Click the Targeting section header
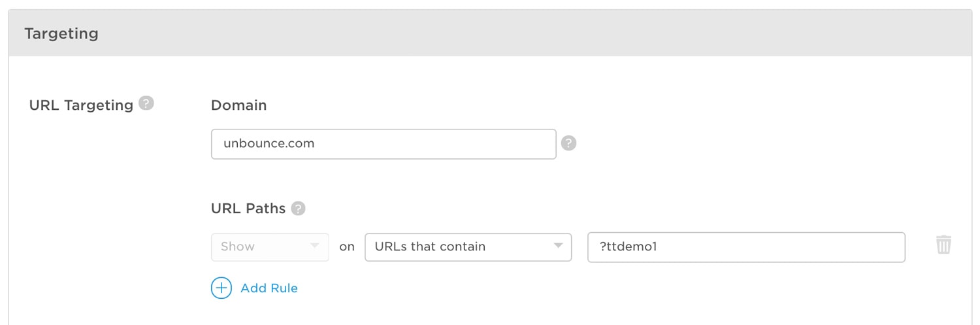This screenshot has width=980, height=325. pos(61,33)
